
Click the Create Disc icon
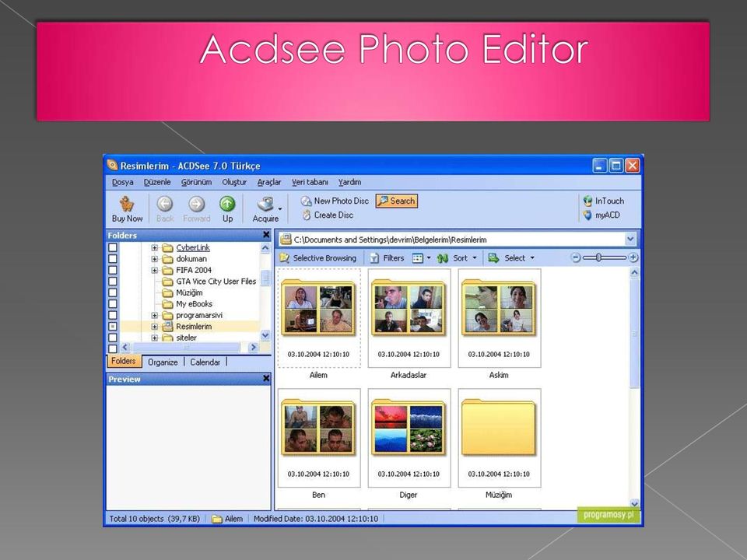(307, 215)
